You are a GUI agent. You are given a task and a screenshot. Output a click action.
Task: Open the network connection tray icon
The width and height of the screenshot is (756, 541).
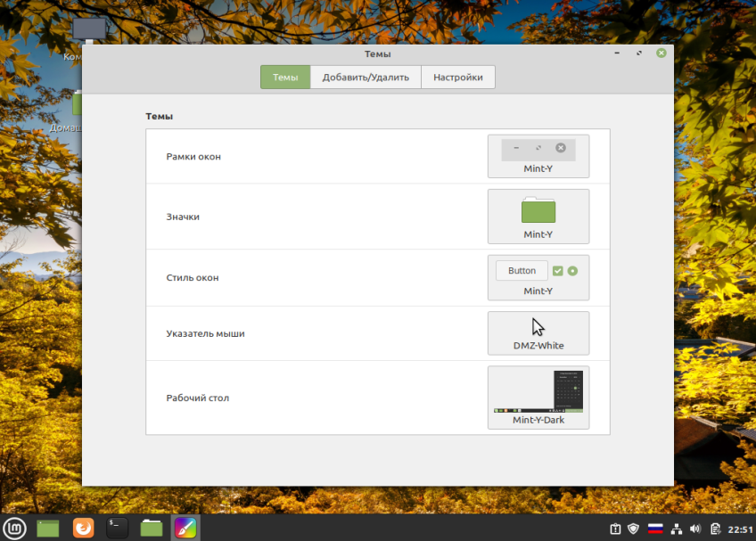677,529
